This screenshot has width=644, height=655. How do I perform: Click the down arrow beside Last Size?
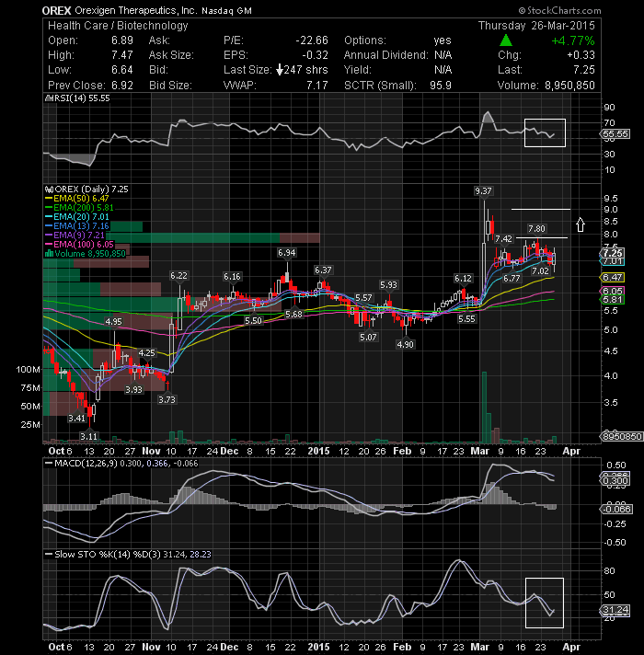point(280,70)
